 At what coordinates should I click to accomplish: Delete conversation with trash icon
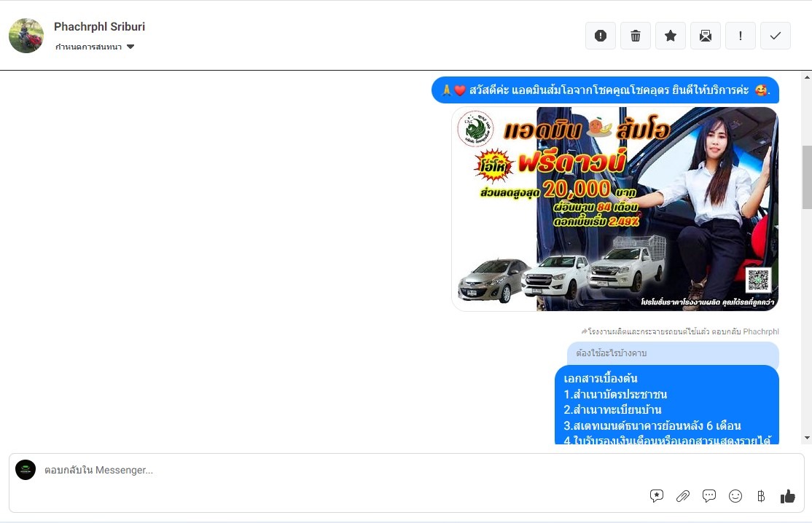click(636, 36)
